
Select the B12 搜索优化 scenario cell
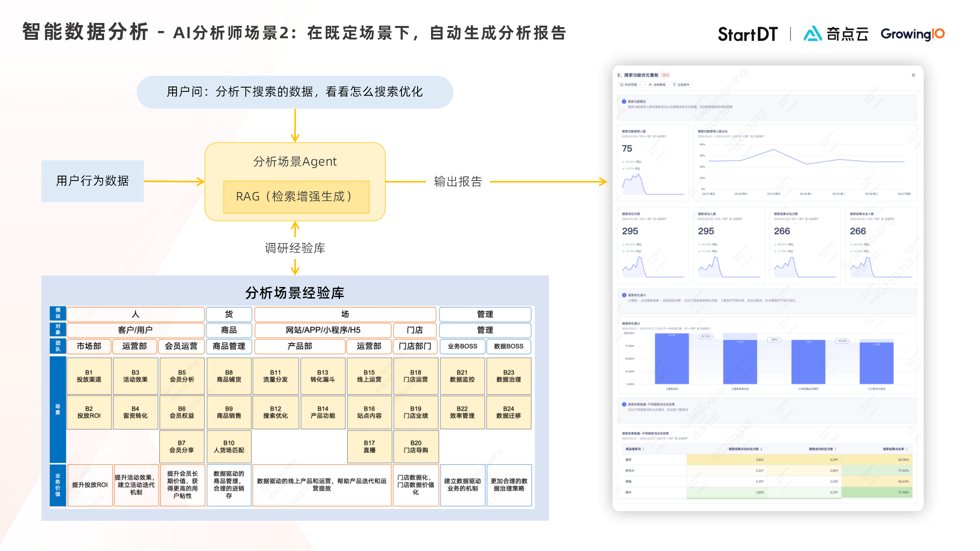coord(275,412)
